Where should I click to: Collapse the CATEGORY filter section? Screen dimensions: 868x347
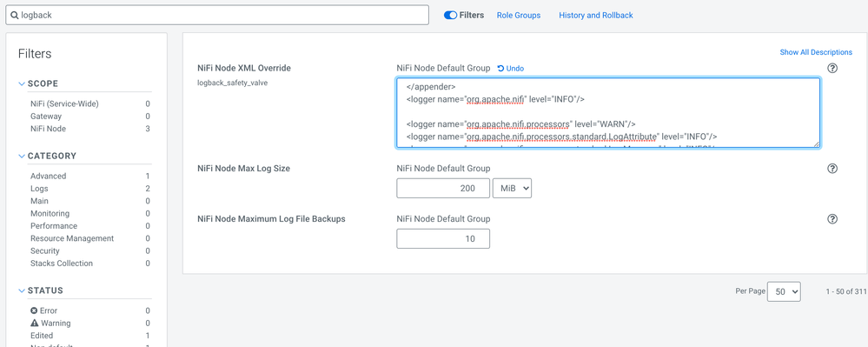coord(22,157)
